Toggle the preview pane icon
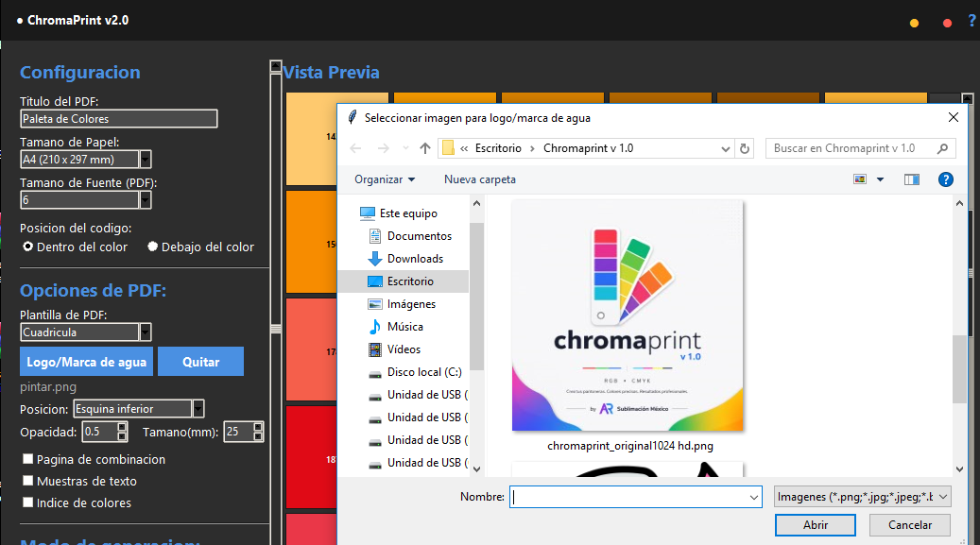This screenshot has height=545, width=980. 912,180
